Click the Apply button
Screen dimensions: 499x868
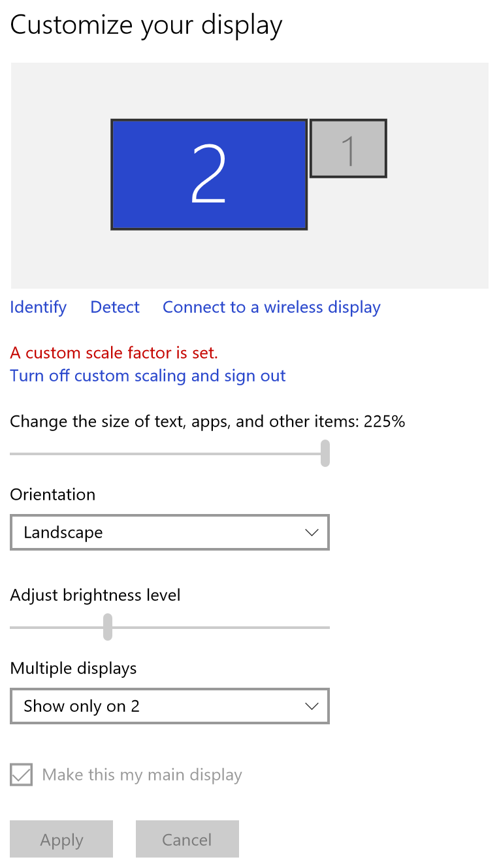61,839
